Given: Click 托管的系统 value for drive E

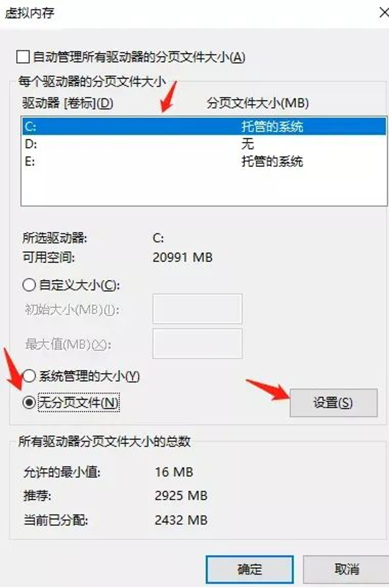Looking at the screenshot, I should coord(272,161).
